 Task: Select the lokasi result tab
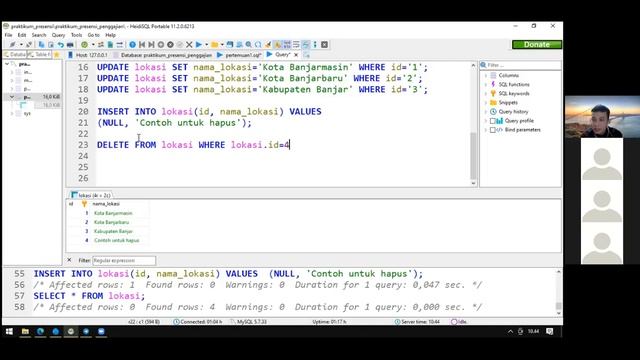coord(91,195)
